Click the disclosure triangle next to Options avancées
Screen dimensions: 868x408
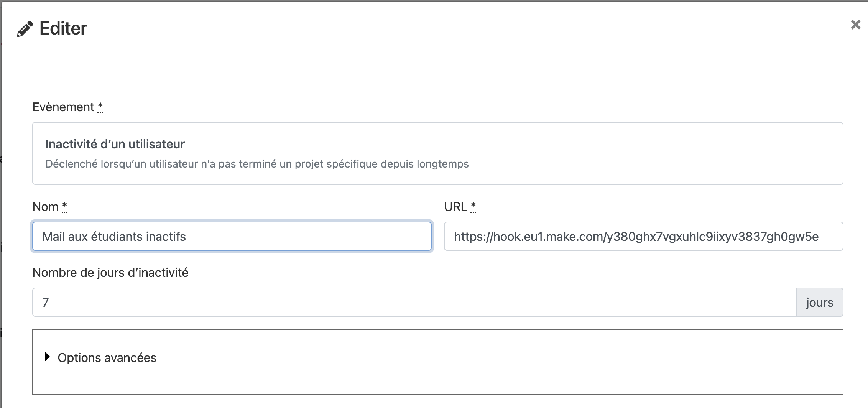[x=47, y=357]
